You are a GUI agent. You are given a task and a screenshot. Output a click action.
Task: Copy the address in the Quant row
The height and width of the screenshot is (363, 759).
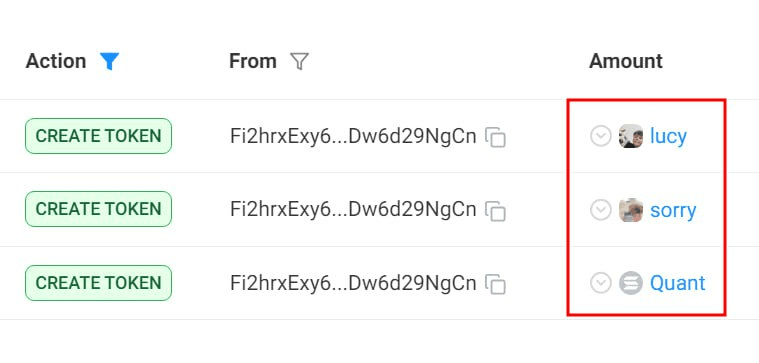(x=496, y=284)
